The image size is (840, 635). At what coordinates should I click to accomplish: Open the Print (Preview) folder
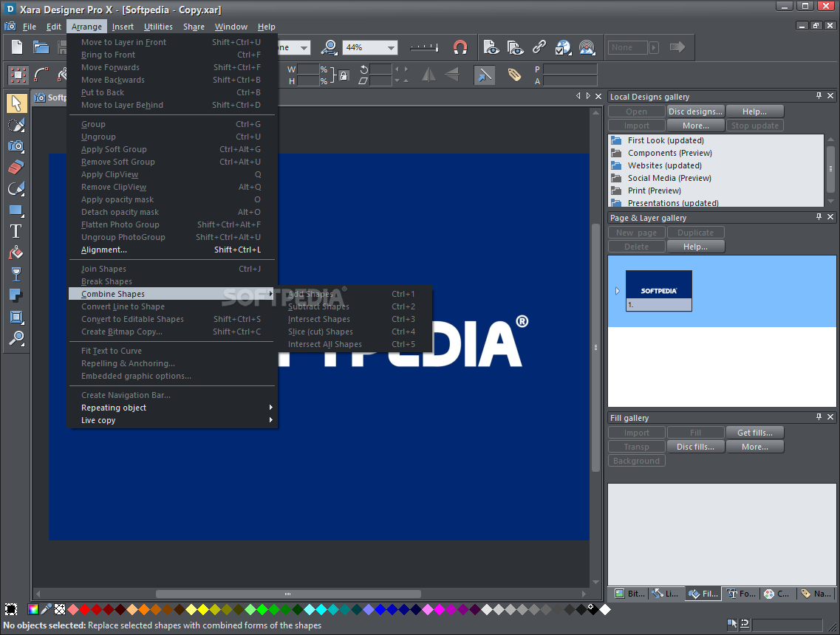pyautogui.click(x=655, y=190)
